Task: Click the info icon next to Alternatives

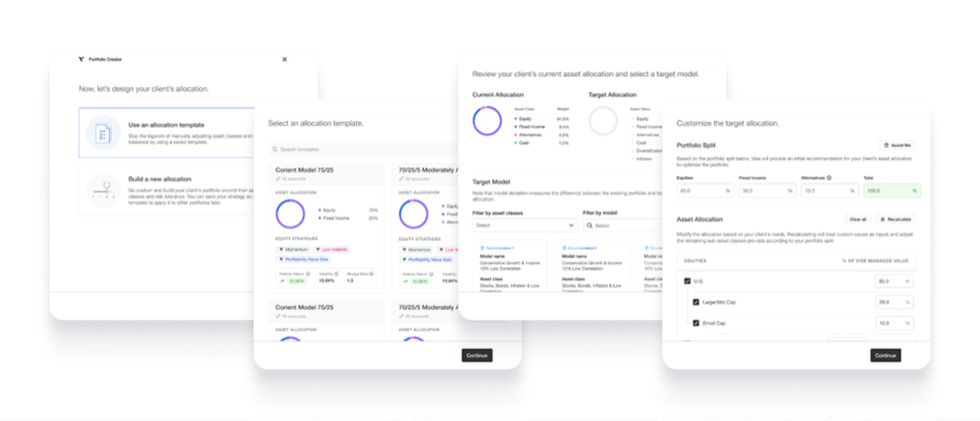Action: point(829,178)
